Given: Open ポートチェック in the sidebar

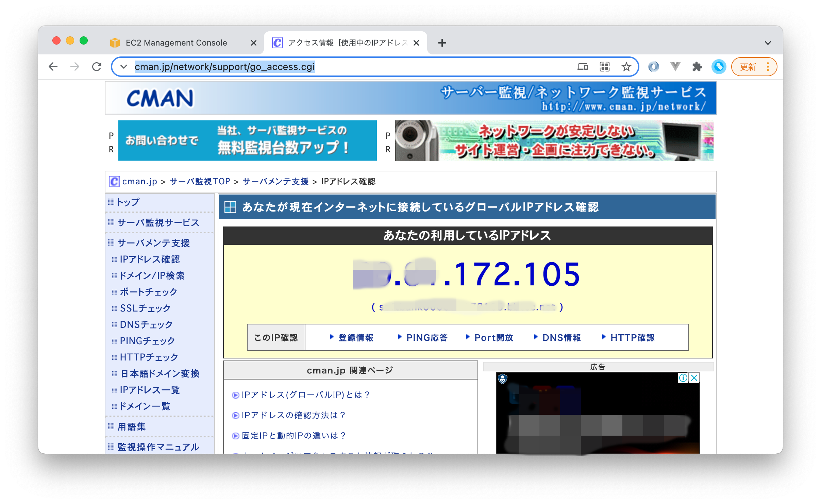Looking at the screenshot, I should coord(148,292).
